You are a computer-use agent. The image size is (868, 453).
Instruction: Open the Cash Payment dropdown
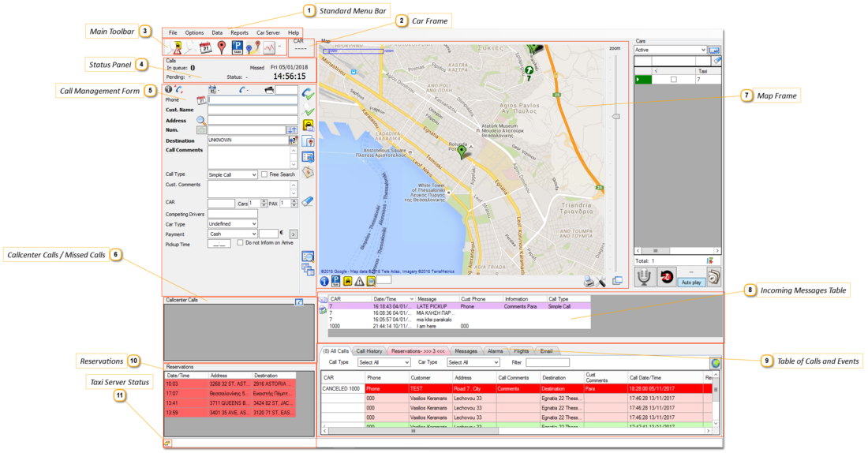(233, 234)
